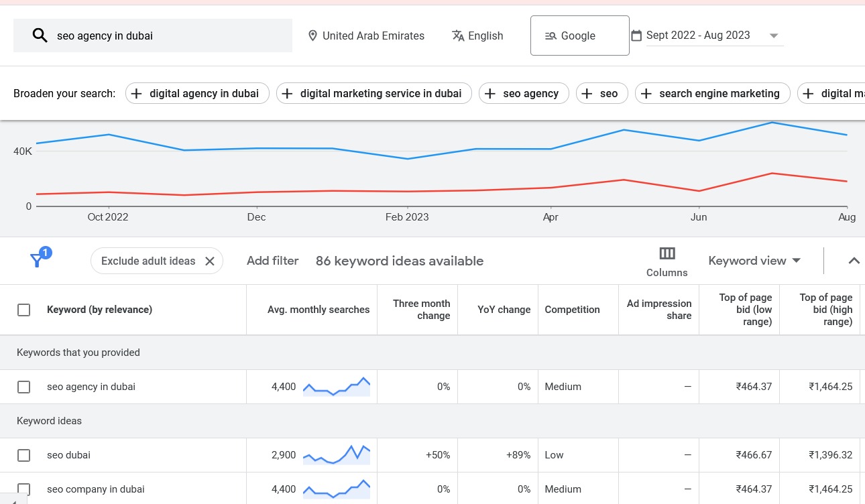
Task: Sort by Ad impression share column
Action: (x=658, y=310)
